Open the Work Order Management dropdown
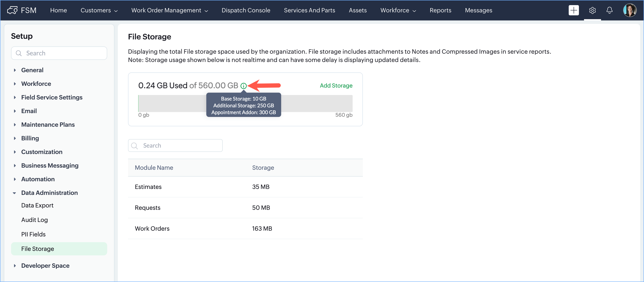Image resolution: width=644 pixels, height=282 pixels. pyautogui.click(x=170, y=10)
